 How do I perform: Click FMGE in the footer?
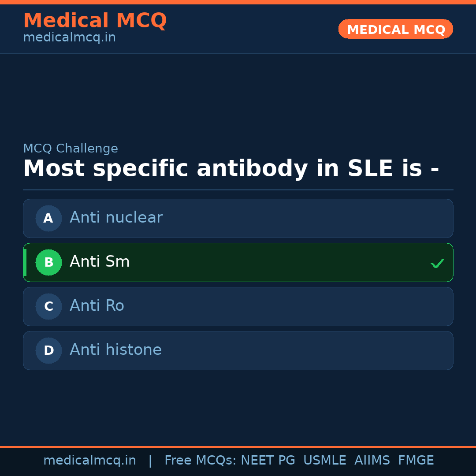pyautogui.click(x=416, y=461)
